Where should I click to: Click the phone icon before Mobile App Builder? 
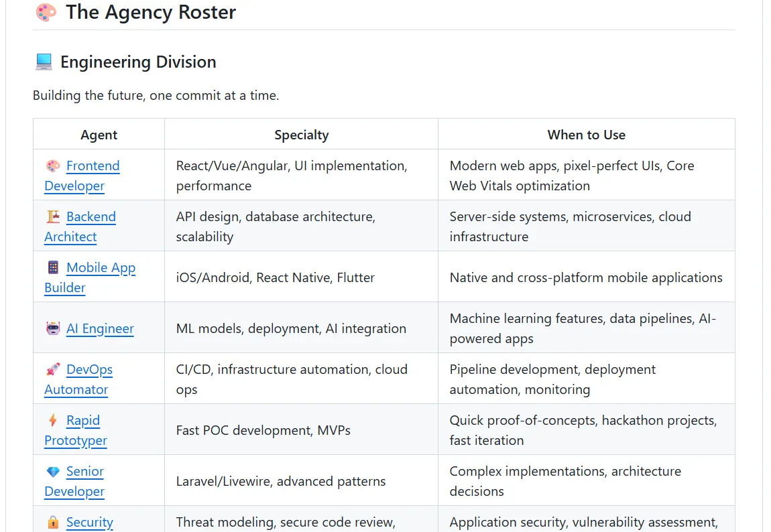tap(53, 267)
